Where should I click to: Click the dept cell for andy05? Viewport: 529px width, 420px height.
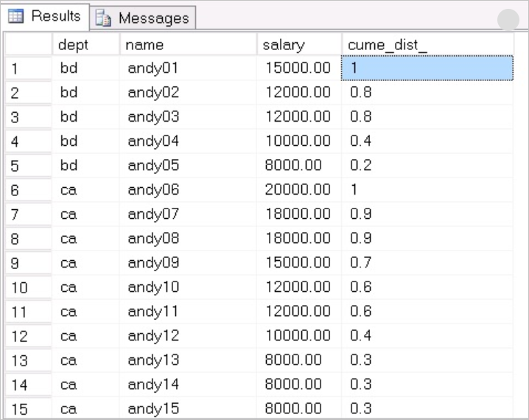pos(86,166)
